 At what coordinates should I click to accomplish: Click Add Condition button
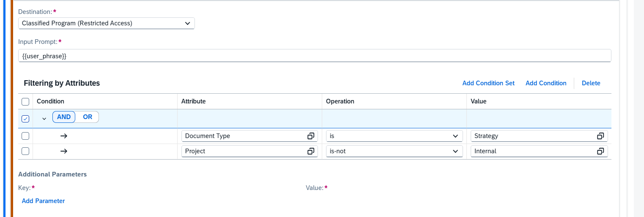[x=546, y=83]
